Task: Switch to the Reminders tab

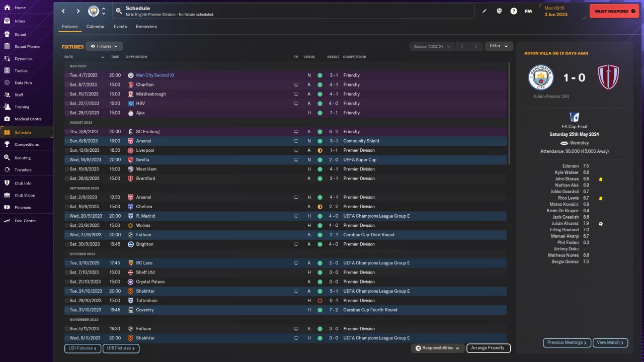Action: (146, 27)
